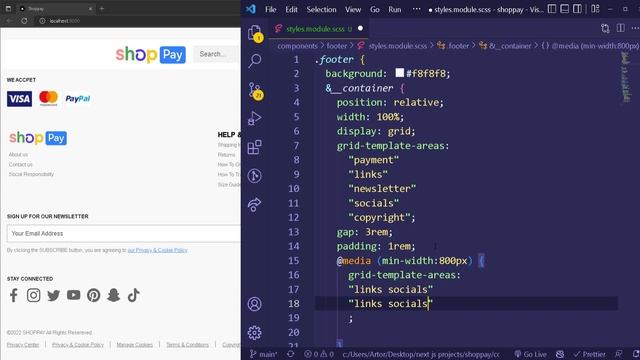Click the Pinterest icon in the footer
This screenshot has height=360, width=640.
[x=93, y=295]
